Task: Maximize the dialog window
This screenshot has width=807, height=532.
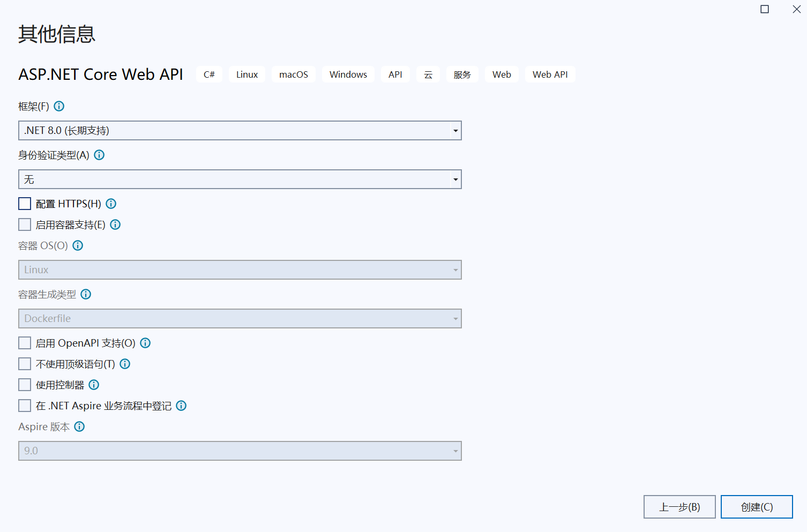Action: pyautogui.click(x=765, y=9)
